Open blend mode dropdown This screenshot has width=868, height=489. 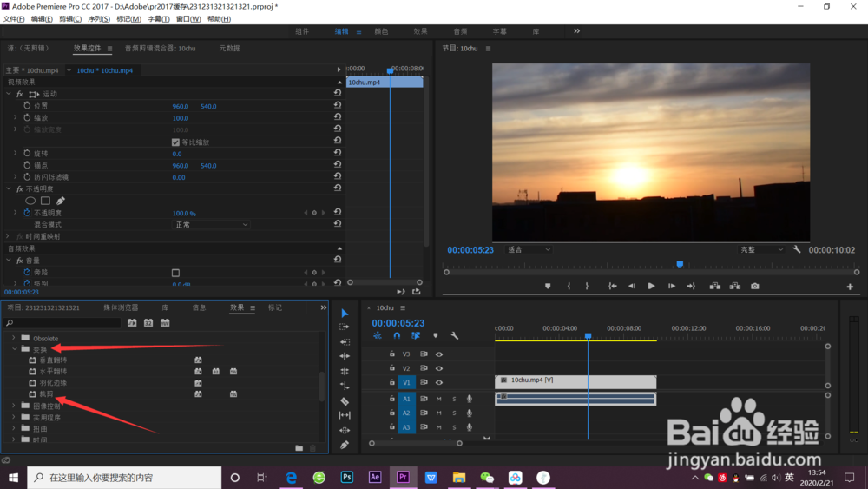tap(212, 225)
